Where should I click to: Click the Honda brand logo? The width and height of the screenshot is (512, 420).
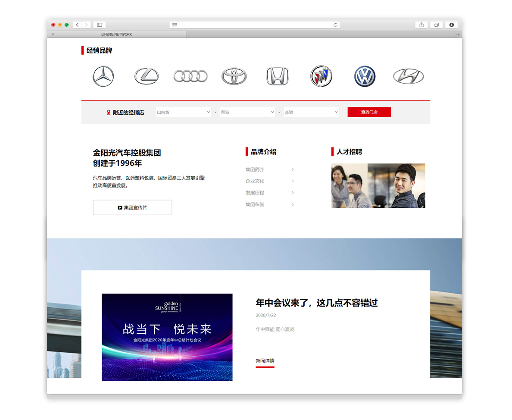click(x=278, y=76)
